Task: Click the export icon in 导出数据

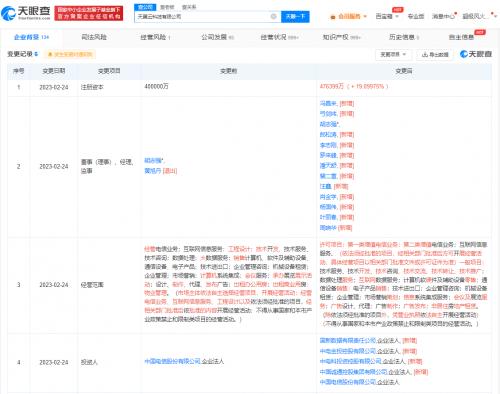Action: 425,54
